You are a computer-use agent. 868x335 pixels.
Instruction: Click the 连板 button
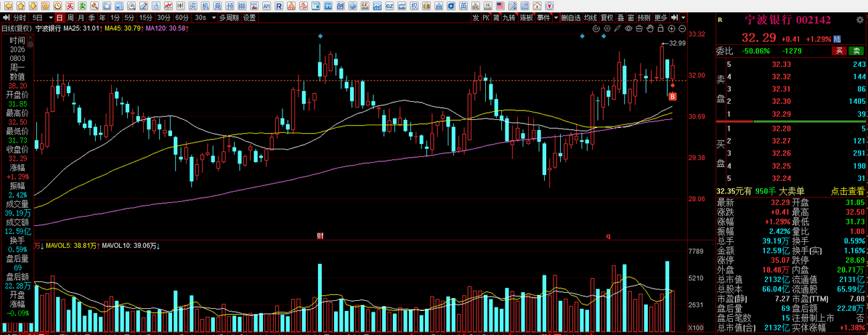(527, 17)
